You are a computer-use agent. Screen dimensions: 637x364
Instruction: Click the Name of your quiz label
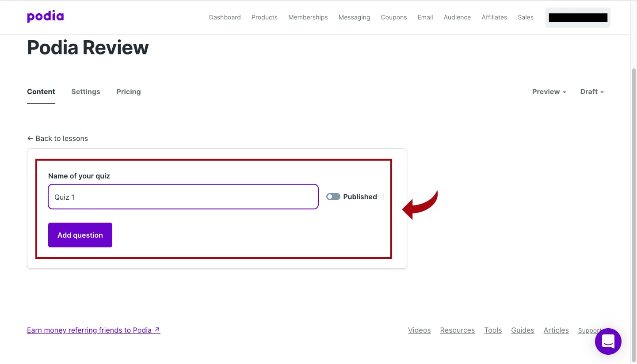click(x=79, y=176)
